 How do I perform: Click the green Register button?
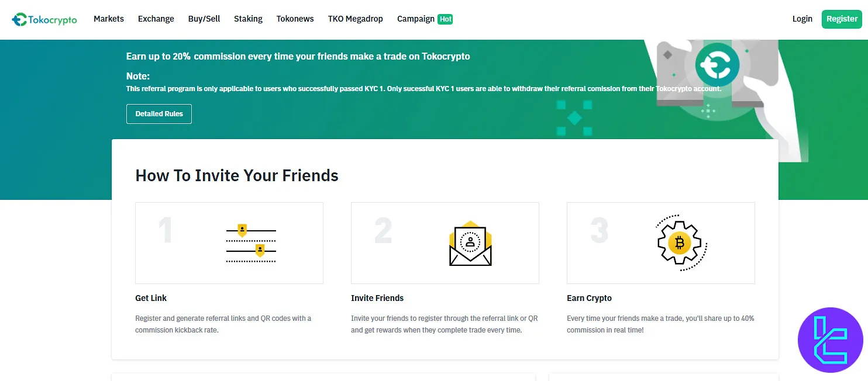pyautogui.click(x=842, y=19)
